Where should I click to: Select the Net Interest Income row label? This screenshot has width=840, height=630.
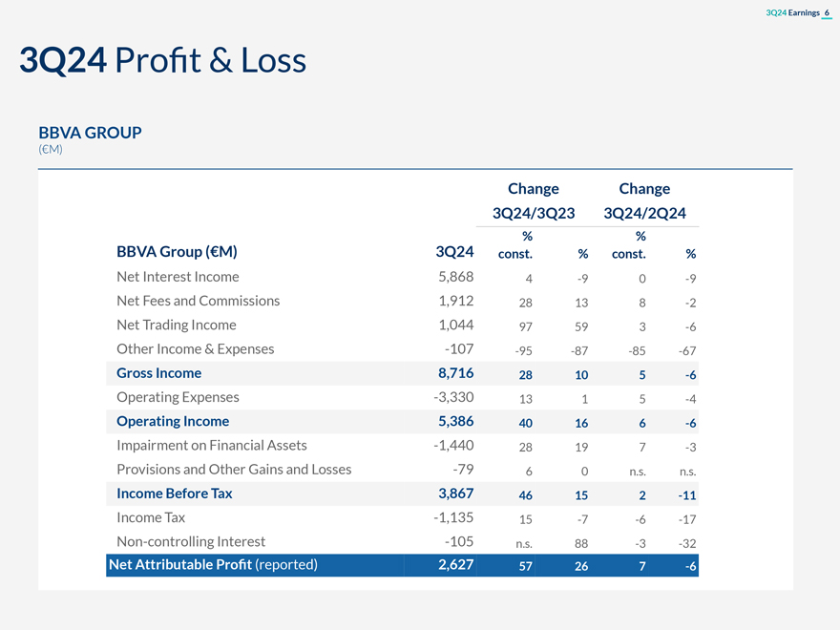[x=178, y=277]
